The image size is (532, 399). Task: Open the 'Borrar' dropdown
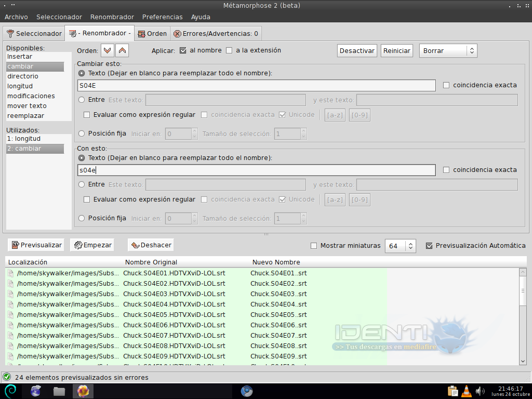[448, 50]
